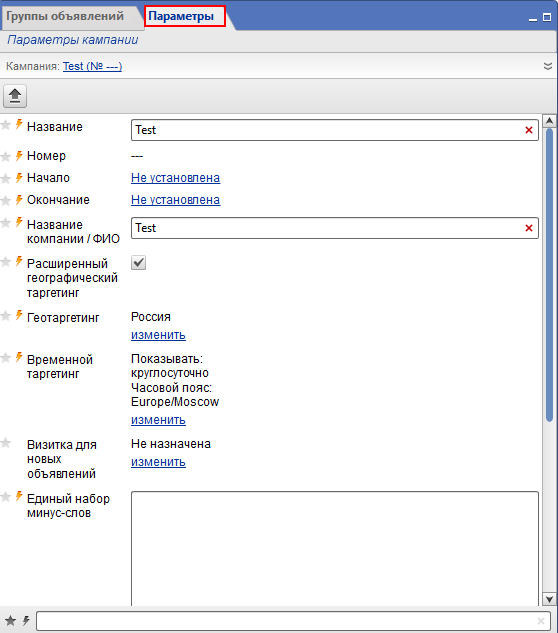Clear the company name field red X
Image resolution: width=558 pixels, height=633 pixels.
(x=529, y=228)
